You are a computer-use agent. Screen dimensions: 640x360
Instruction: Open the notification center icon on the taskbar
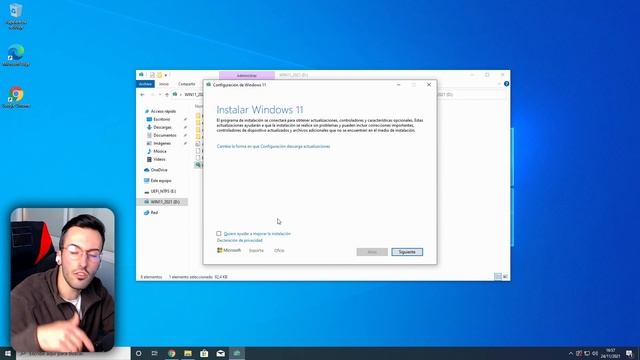coord(629,353)
